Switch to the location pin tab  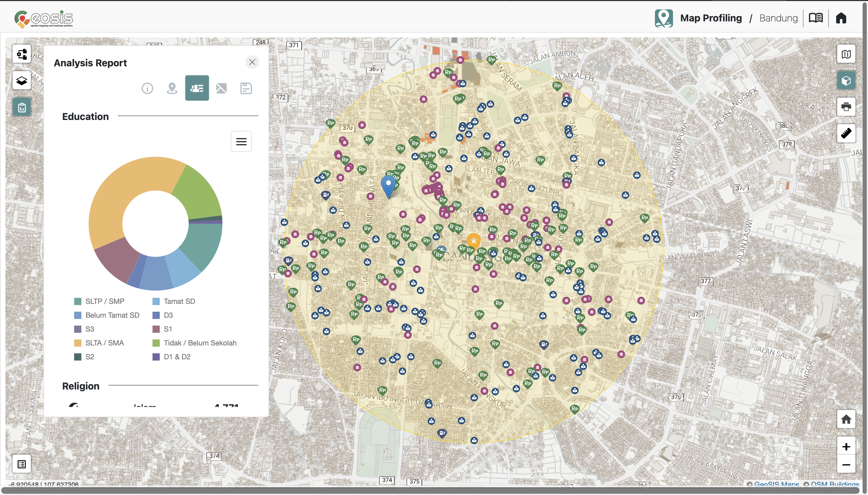click(172, 88)
